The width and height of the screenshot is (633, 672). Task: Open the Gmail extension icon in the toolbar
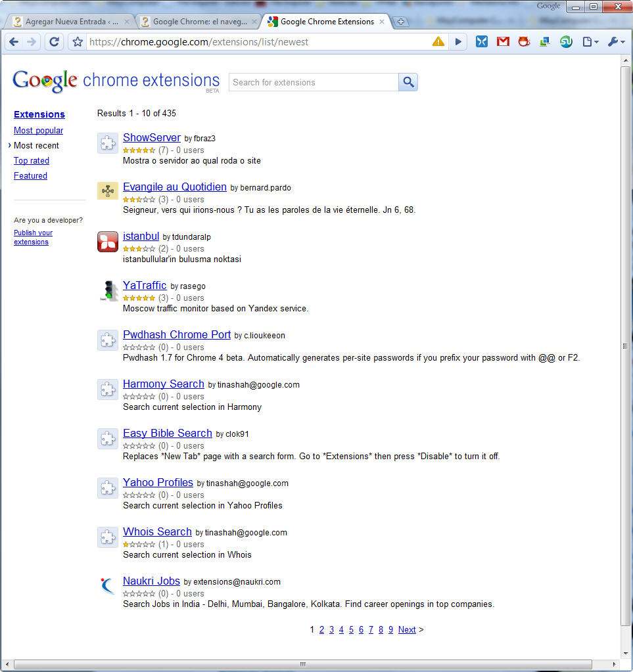(x=503, y=41)
